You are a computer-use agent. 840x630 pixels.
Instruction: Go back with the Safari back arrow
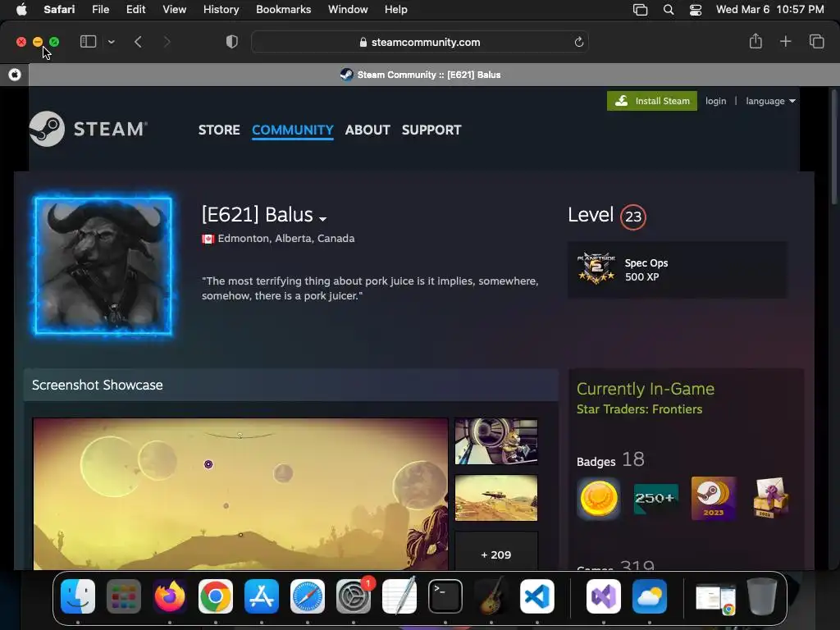(138, 42)
